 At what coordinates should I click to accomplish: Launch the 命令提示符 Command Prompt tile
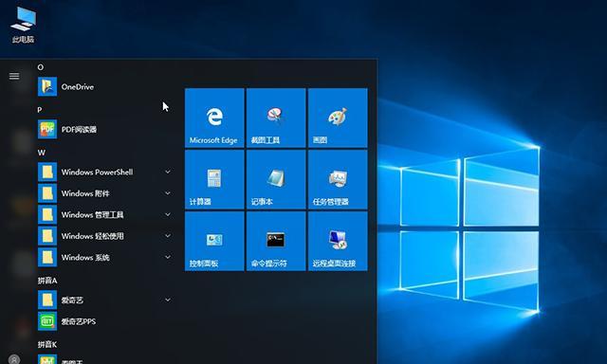(276, 241)
